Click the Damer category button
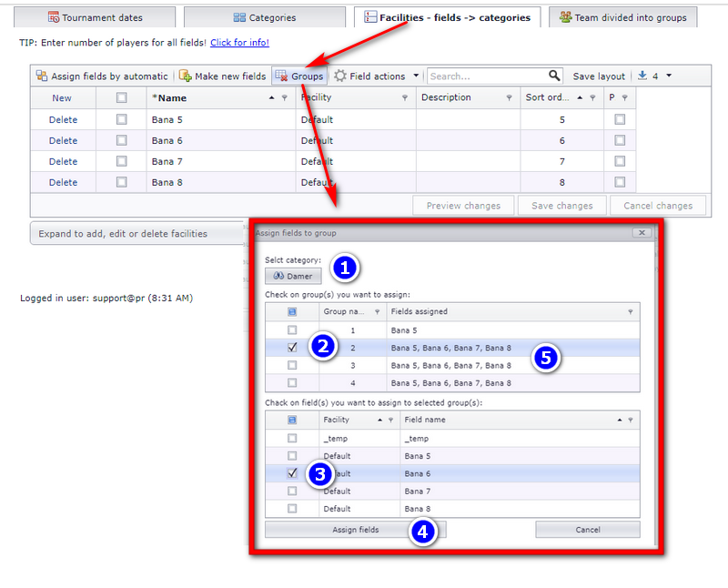 [293, 276]
